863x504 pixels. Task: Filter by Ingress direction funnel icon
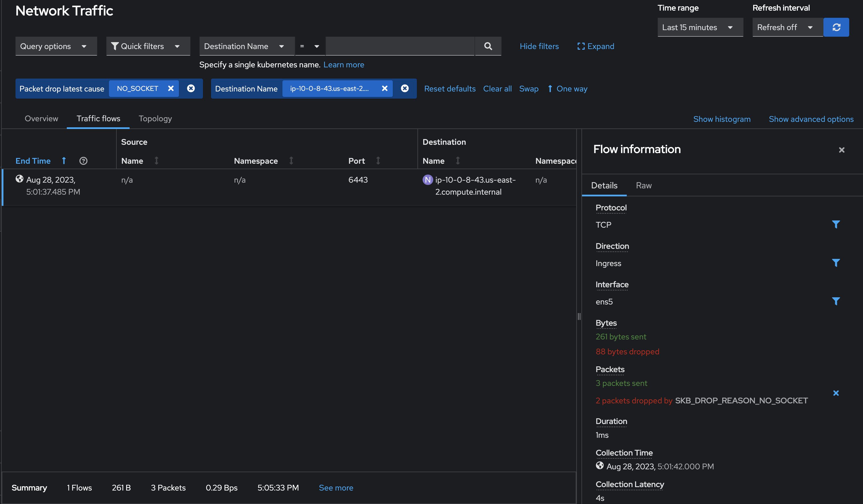click(x=835, y=263)
